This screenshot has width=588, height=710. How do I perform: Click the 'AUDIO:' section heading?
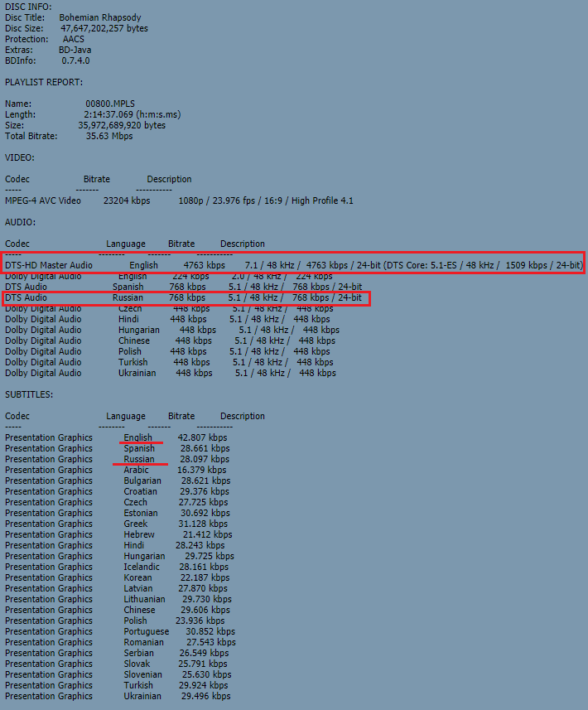click(x=21, y=222)
